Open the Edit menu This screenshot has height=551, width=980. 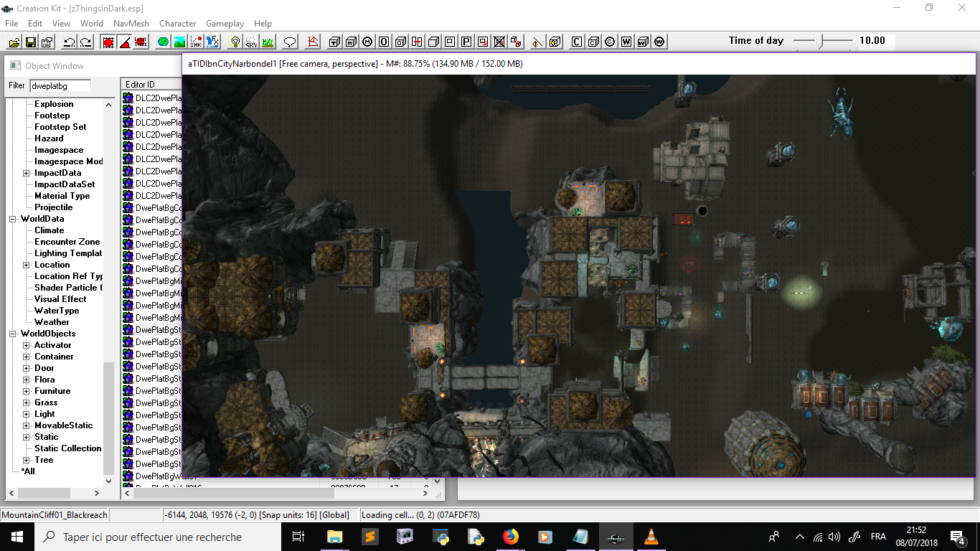(35, 24)
